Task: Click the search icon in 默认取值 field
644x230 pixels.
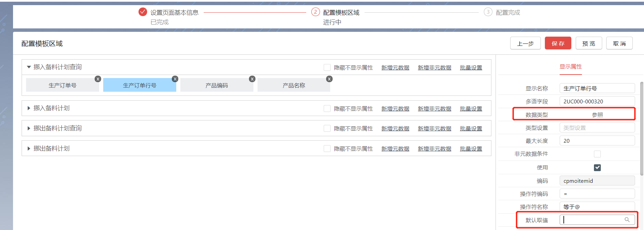Action: click(627, 220)
